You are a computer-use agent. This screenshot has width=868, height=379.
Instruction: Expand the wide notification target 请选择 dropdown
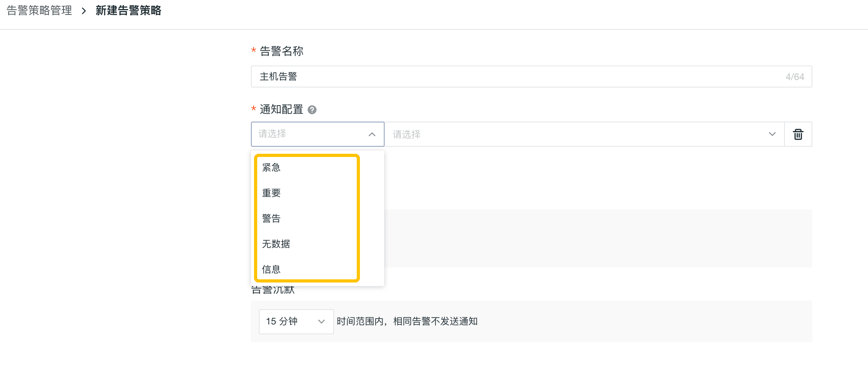point(584,134)
